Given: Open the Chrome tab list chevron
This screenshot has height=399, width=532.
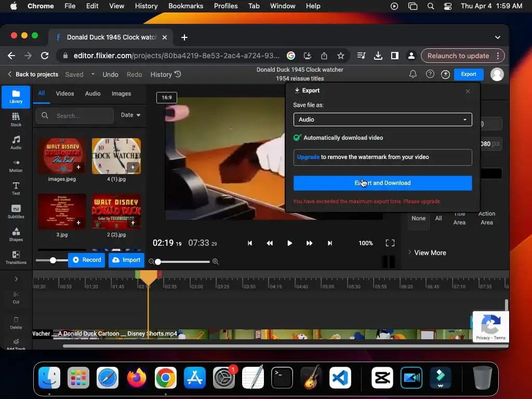Looking at the screenshot, I should [x=497, y=37].
